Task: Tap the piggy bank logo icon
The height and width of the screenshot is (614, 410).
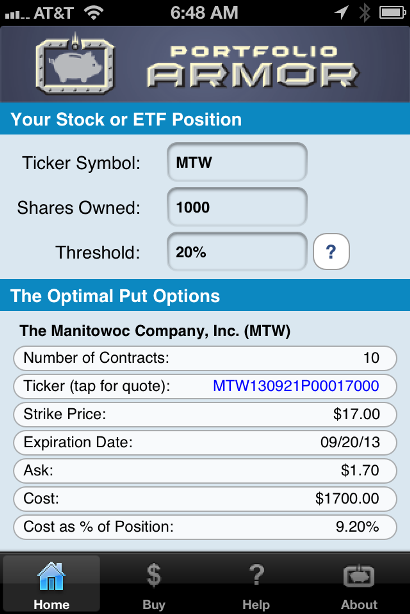Action: click(75, 64)
